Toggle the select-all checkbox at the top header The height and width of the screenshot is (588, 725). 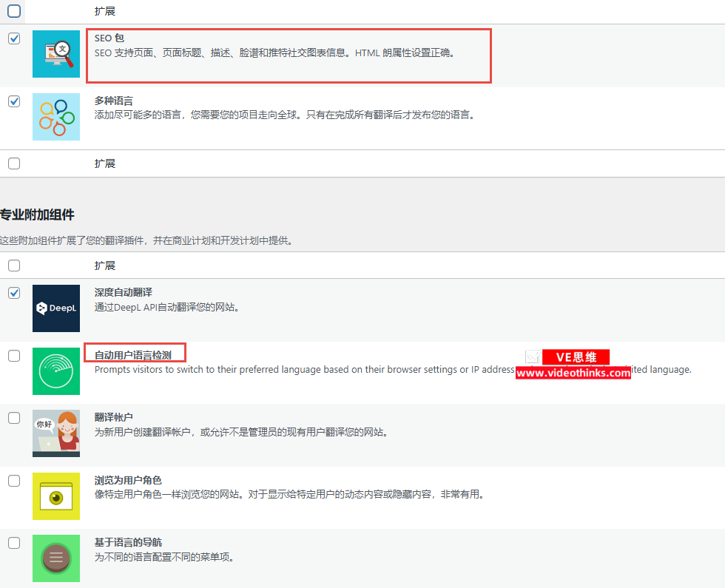[x=14, y=10]
